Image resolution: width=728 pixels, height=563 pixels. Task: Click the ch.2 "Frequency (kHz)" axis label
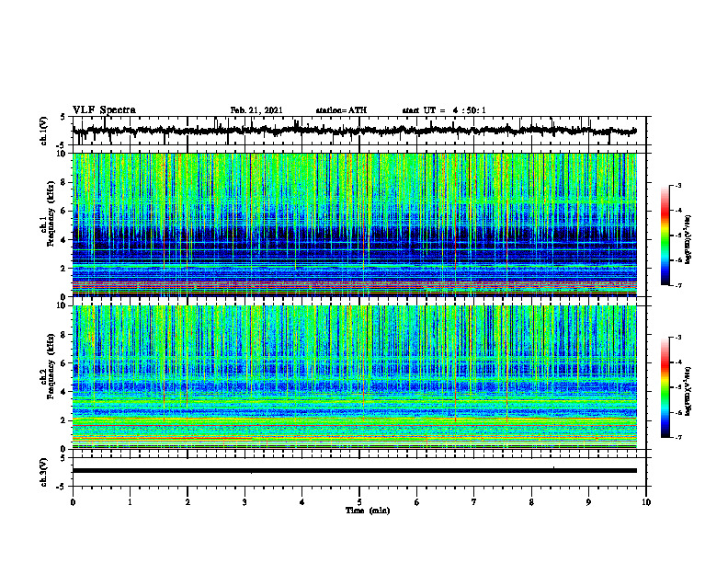coord(51,366)
